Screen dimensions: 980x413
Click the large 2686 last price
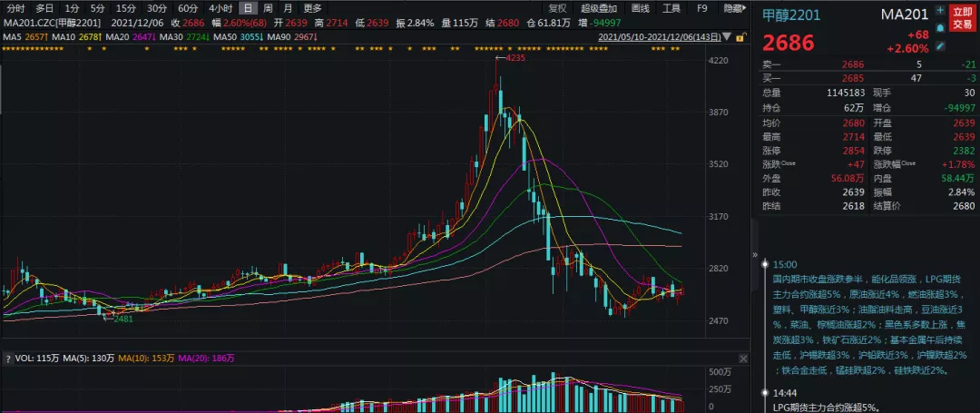pyautogui.click(x=789, y=43)
